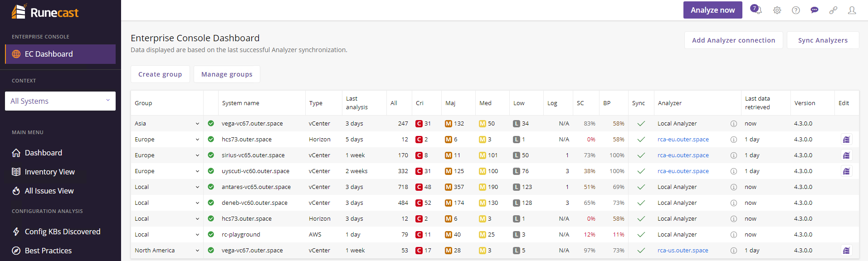
Task: Click the critical badge in deneb-vc60 row
Action: [x=419, y=203]
